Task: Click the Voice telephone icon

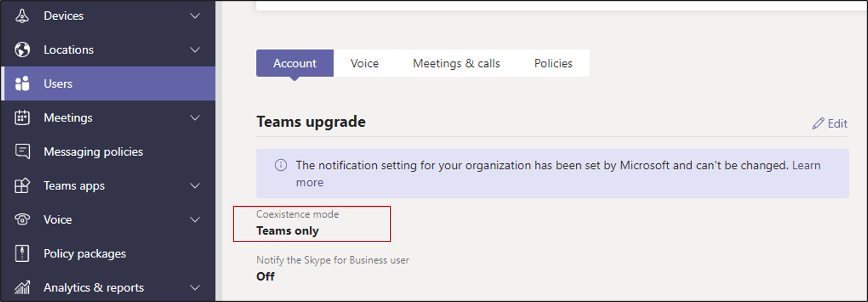Action: coord(22,219)
